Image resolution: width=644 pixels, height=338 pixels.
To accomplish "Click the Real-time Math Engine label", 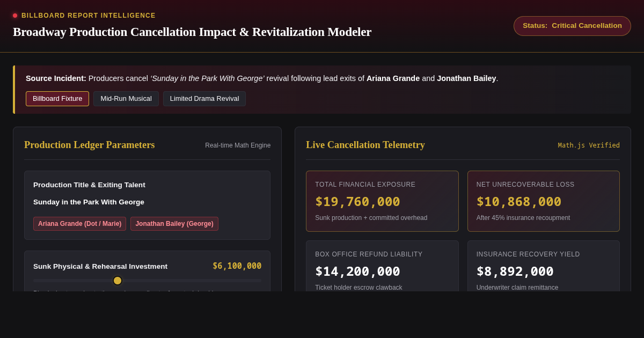I will (x=238, y=145).
